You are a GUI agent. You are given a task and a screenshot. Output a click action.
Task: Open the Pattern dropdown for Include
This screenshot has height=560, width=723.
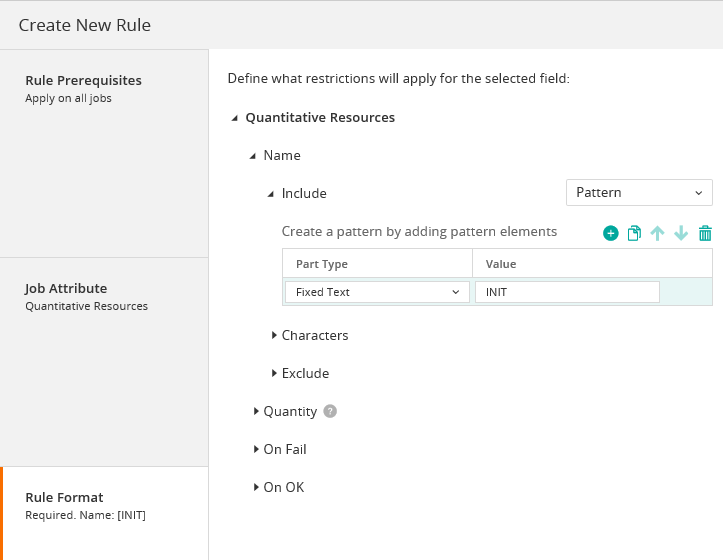pos(638,192)
